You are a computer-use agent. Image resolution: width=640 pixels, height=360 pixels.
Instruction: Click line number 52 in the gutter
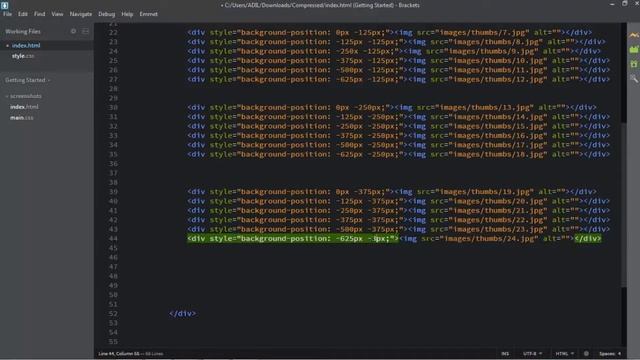[113, 314]
